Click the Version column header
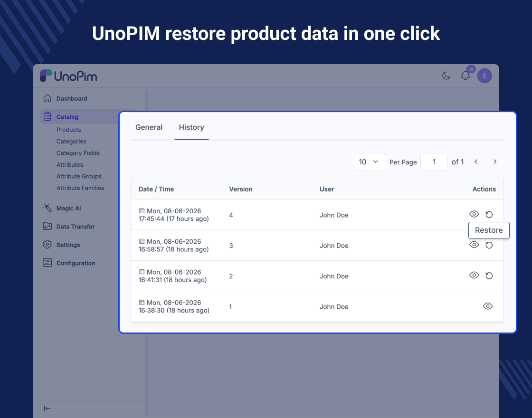532x418 pixels. 240,189
